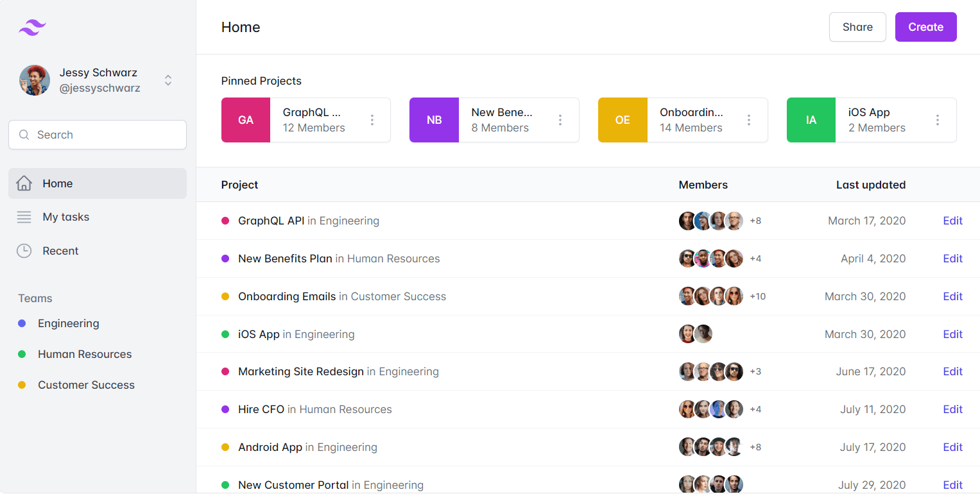Viewport: 980px width, 501px height.
Task: Click Jessy Schwarz profile avatar
Action: 35,80
